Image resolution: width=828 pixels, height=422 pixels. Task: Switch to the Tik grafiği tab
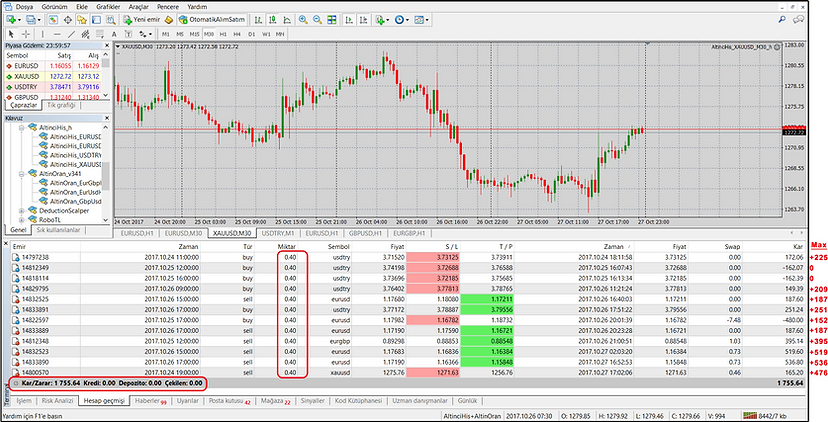click(x=62, y=105)
